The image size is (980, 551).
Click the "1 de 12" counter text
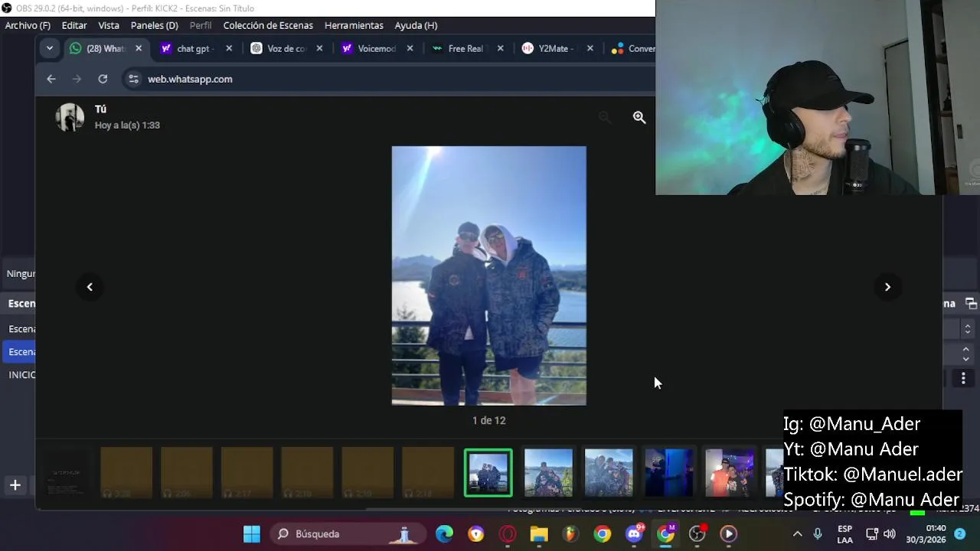489,420
